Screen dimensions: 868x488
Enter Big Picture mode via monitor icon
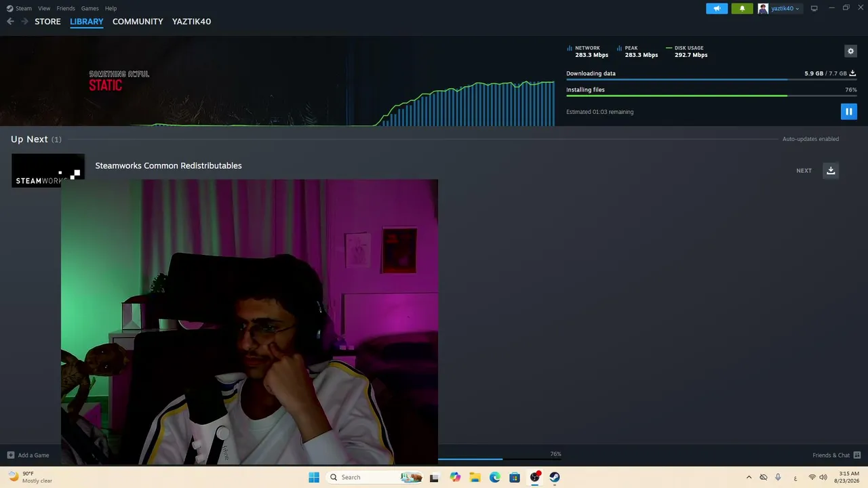[x=814, y=8]
